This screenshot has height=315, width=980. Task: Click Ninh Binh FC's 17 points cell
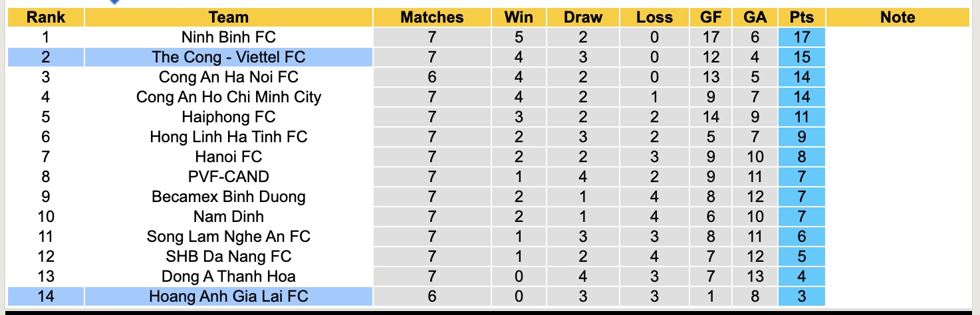click(x=802, y=37)
